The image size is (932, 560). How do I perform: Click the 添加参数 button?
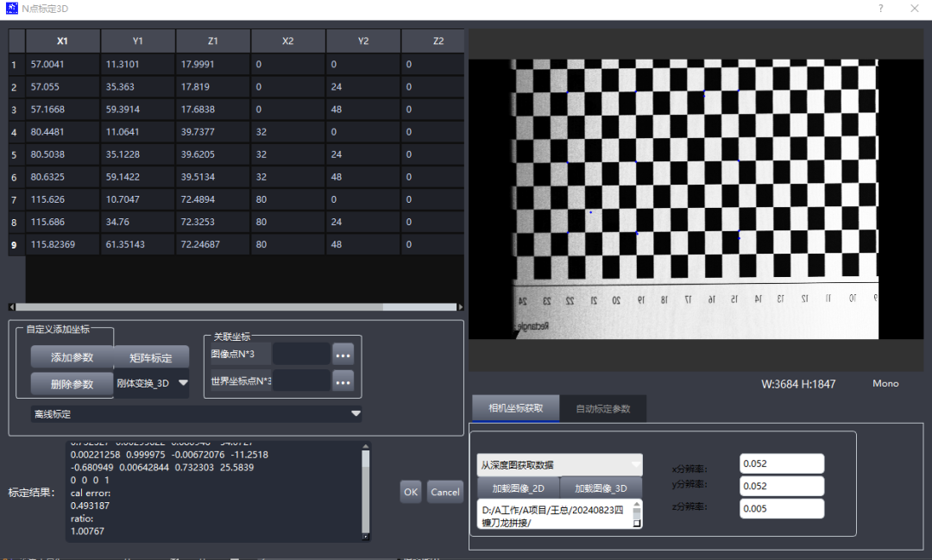tap(72, 357)
